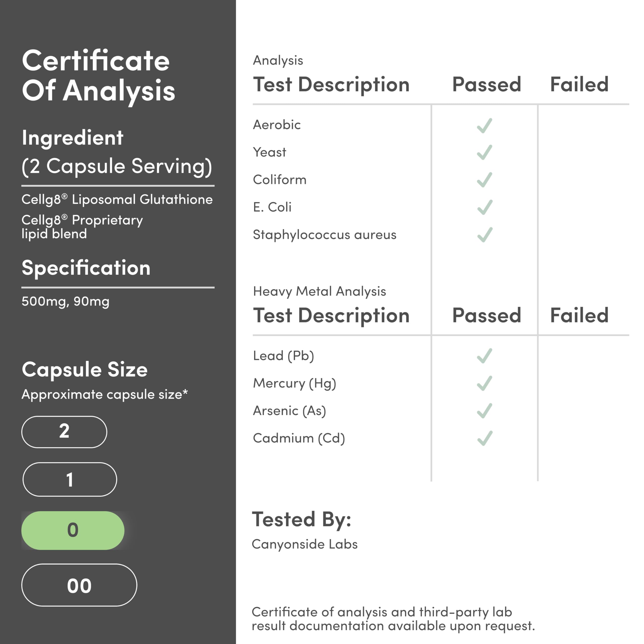Click the Lead (Pb) passed checkmark
This screenshot has height=644, width=644.
click(x=484, y=356)
